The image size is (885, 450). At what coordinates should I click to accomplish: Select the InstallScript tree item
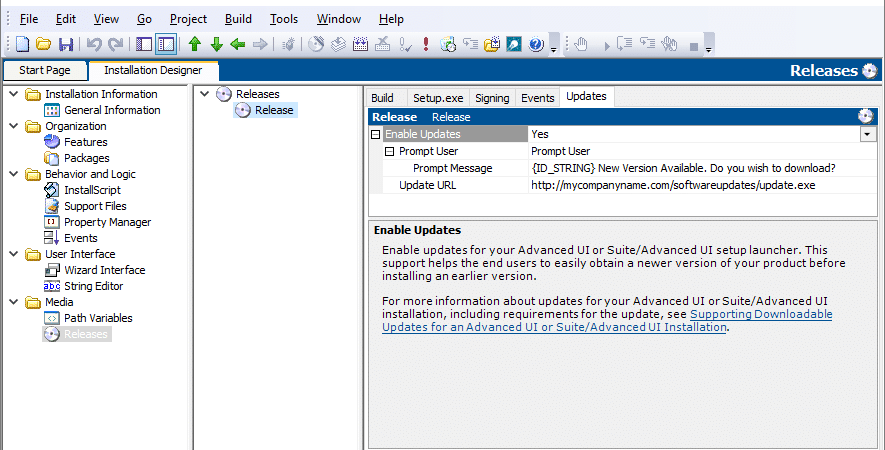click(x=93, y=190)
